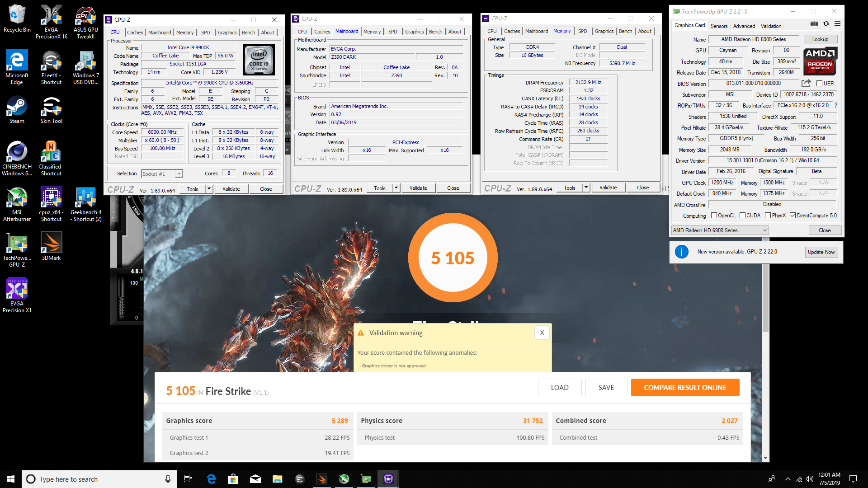Screen dimensions: 868x488
Task: Open Mail app from taskbar
Action: pos(255,479)
